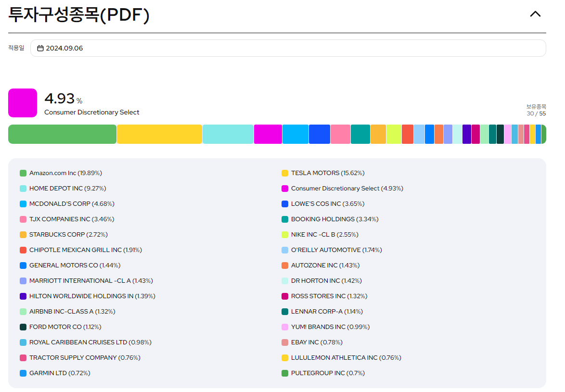This screenshot has height=392, width=565.
Task: Click the GARMIN LTD (0.72%) entry
Action: tap(55, 373)
